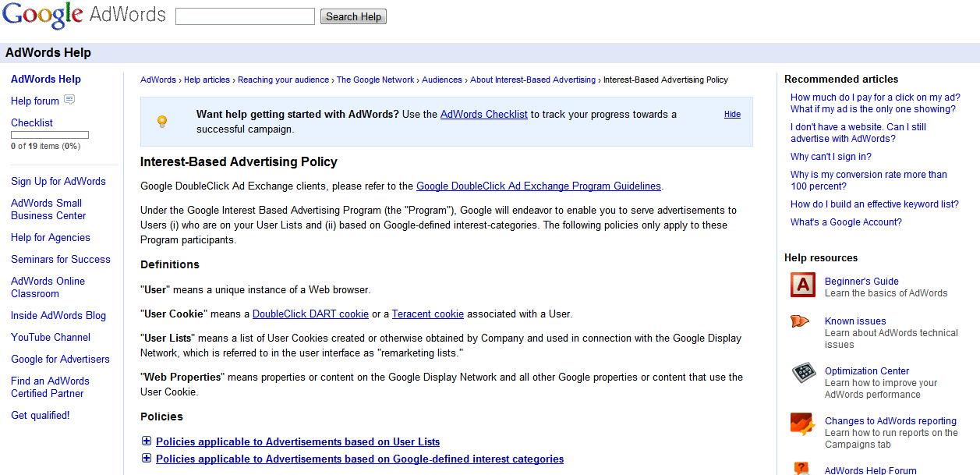The height and width of the screenshot is (475, 980).
Task: Open the Teracent cookie link
Action: 427,314
